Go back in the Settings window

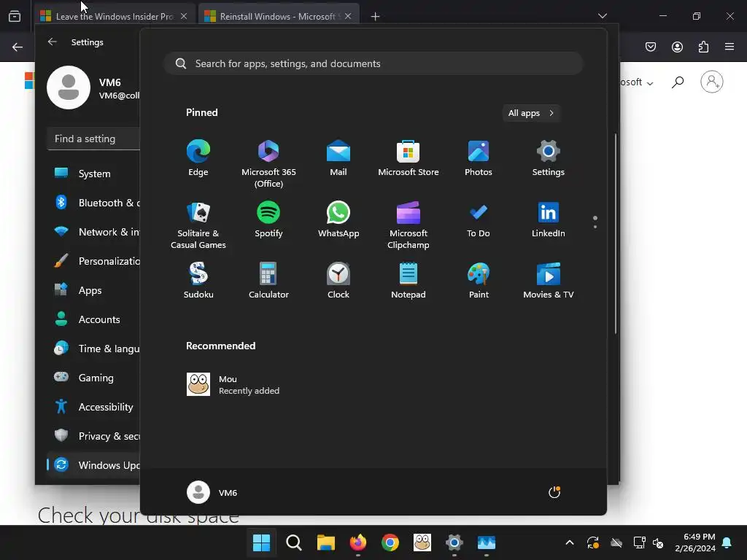pos(52,42)
